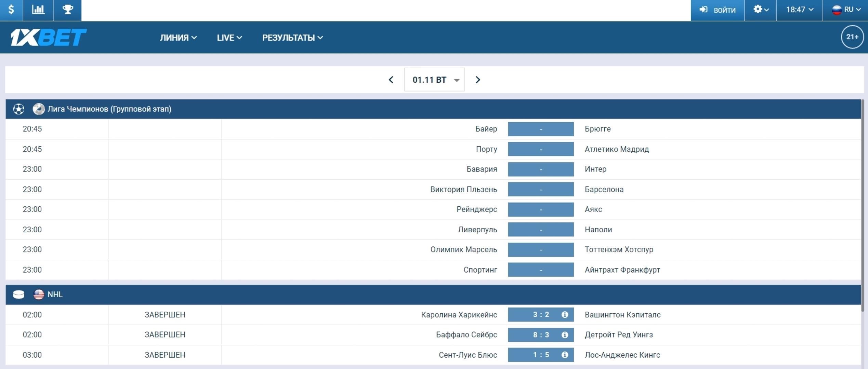The image size is (868, 369).
Task: Click the 1XBET logo
Action: coord(48,37)
